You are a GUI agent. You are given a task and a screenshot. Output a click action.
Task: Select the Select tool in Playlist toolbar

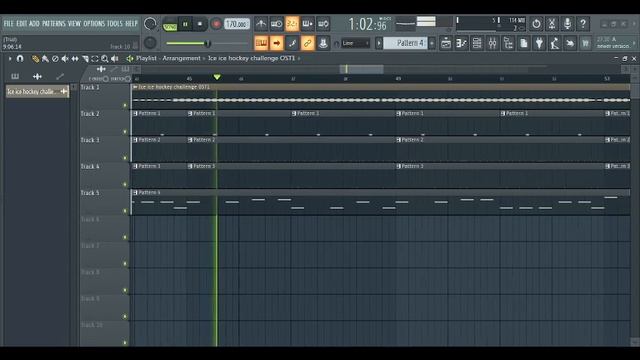[95, 59]
